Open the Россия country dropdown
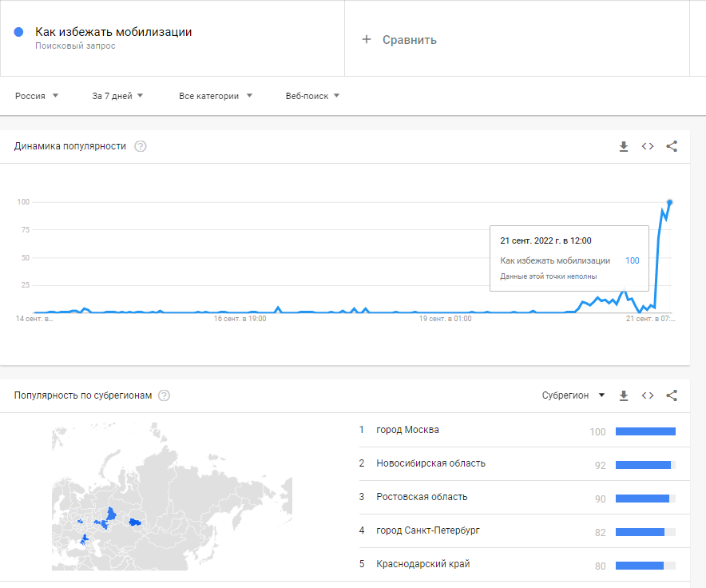Viewport: 706px width, 588px height. click(x=37, y=96)
